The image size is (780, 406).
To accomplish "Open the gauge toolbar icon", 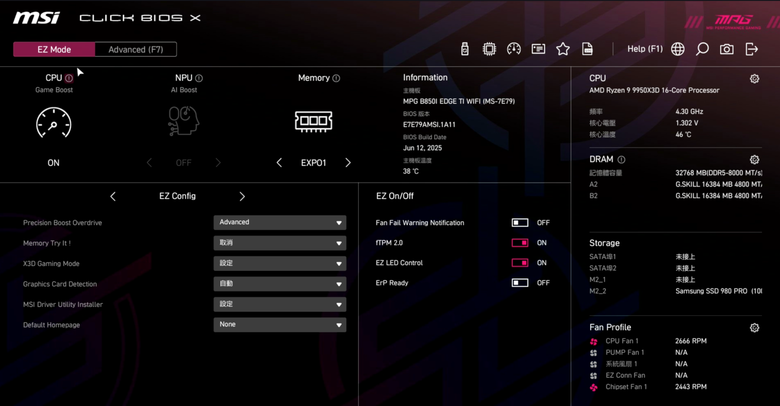I will tap(513, 49).
